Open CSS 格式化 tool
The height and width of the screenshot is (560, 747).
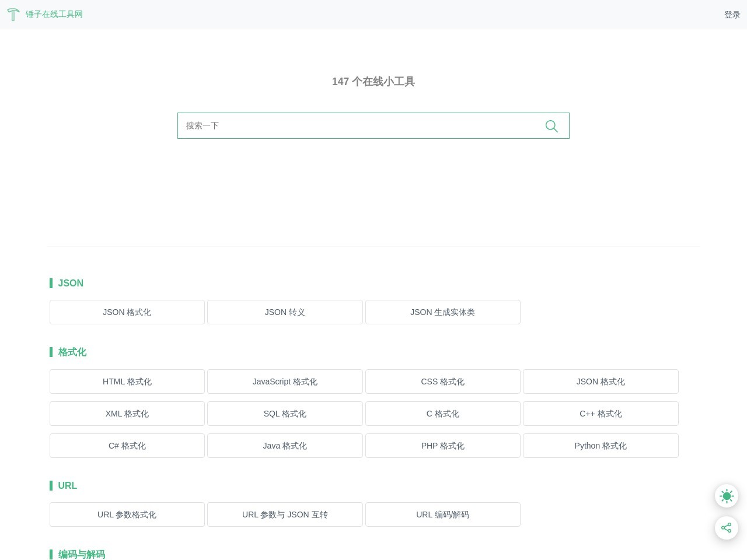443,381
